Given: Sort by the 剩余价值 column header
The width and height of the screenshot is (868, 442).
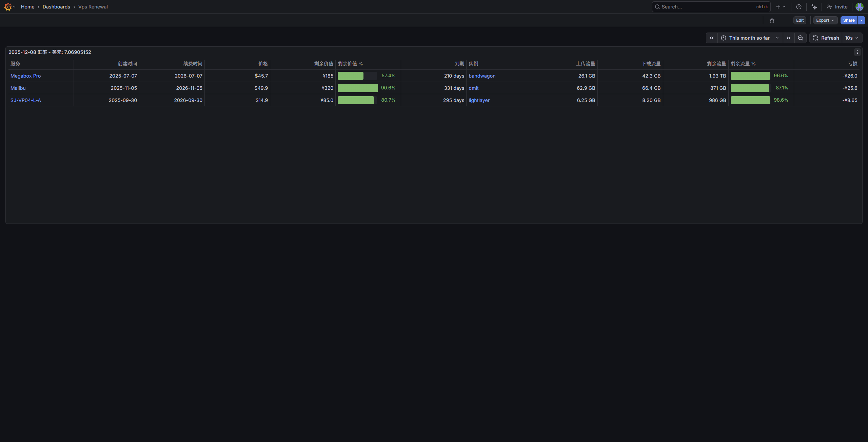Looking at the screenshot, I should 323,64.
